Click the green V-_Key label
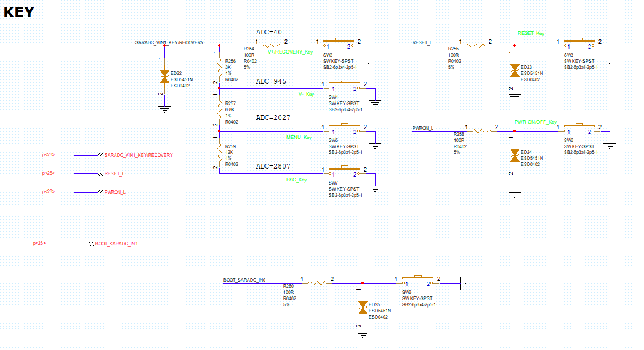Image resolution: width=644 pixels, height=350 pixels. coord(306,94)
